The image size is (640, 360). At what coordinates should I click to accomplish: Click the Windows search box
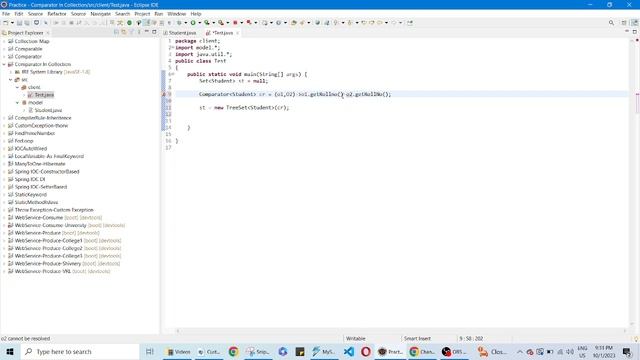80,351
